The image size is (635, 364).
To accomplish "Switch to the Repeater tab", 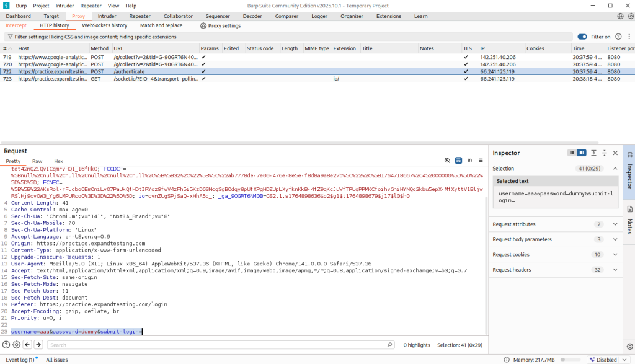I will (x=140, y=16).
